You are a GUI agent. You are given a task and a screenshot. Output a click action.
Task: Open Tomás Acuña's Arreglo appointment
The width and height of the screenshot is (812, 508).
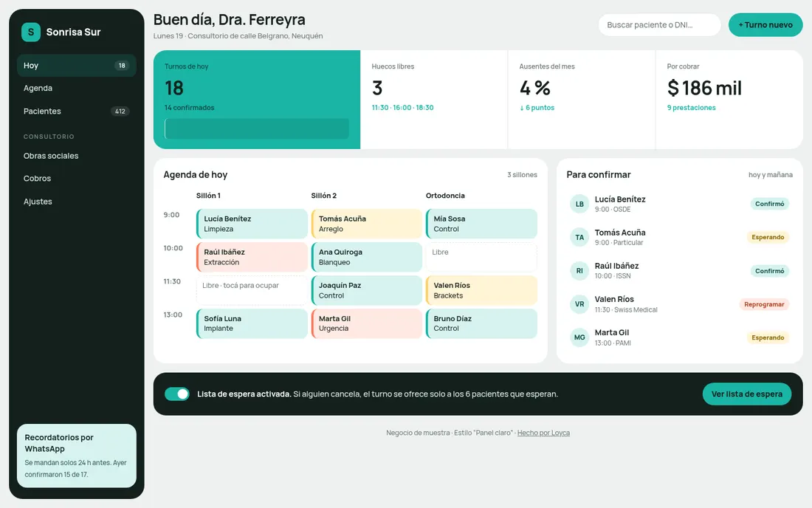(x=367, y=224)
